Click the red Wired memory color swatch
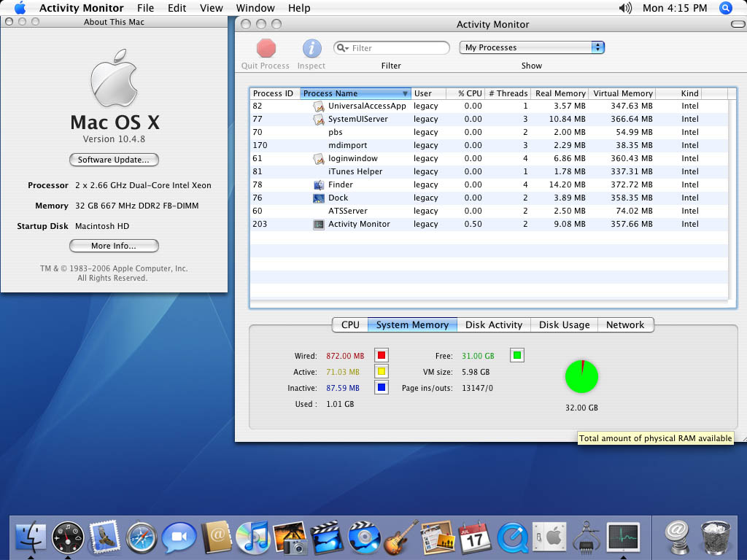This screenshot has height=560, width=747. point(381,356)
